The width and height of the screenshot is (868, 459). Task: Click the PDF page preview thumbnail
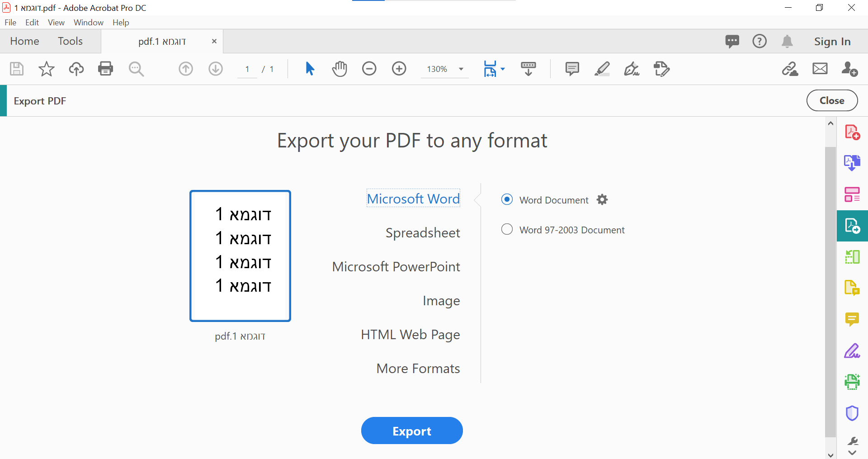pyautogui.click(x=240, y=256)
